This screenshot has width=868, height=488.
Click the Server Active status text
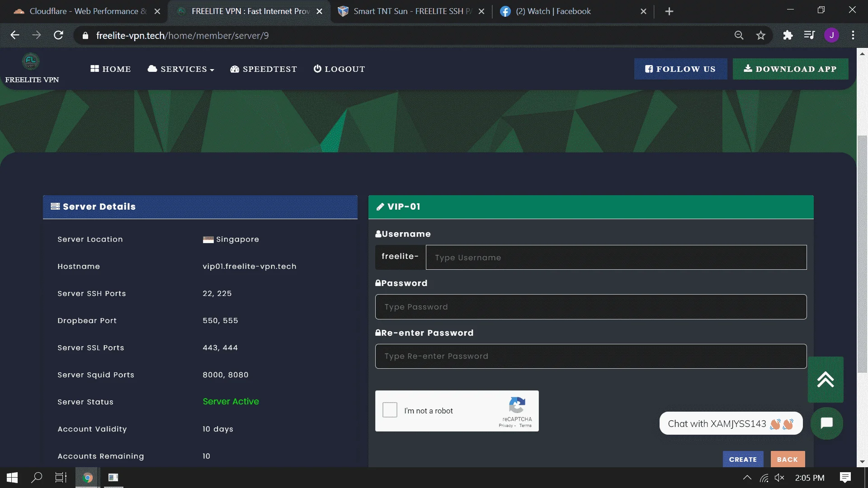coord(231,402)
